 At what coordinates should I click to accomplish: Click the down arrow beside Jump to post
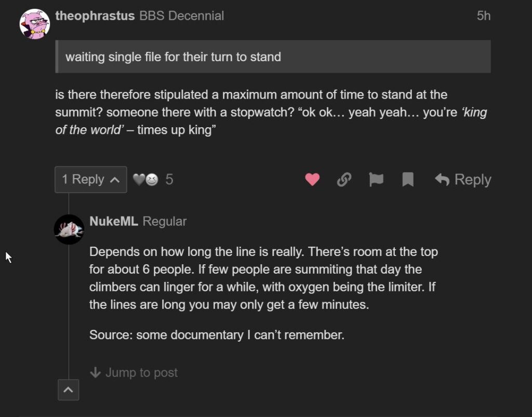95,372
